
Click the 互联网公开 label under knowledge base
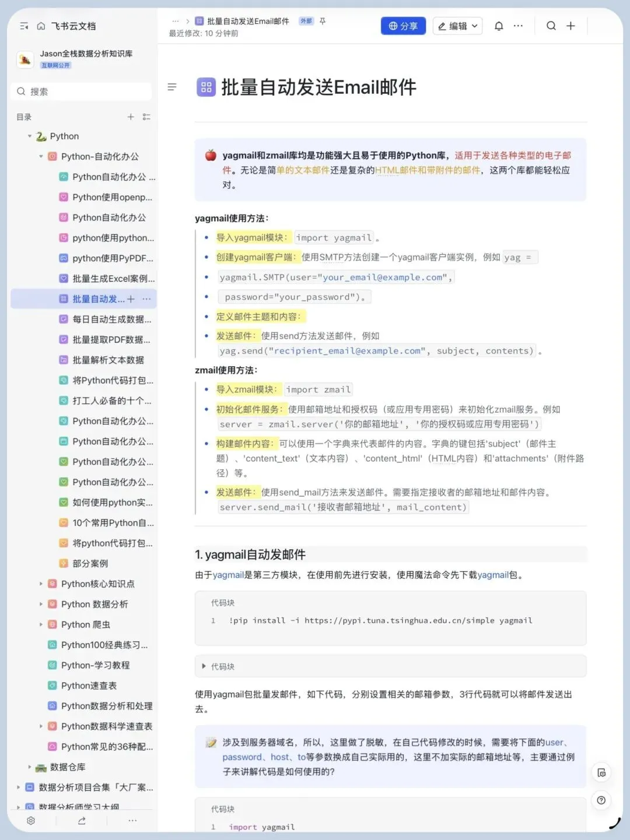pyautogui.click(x=55, y=65)
